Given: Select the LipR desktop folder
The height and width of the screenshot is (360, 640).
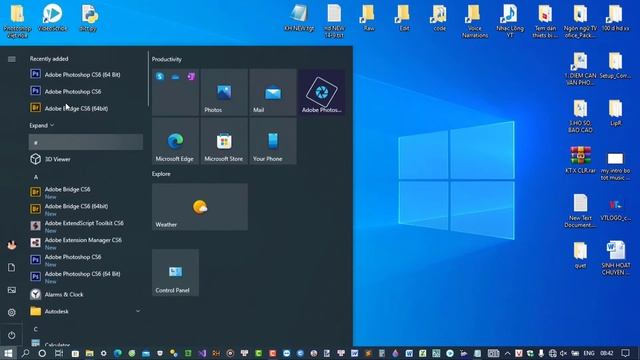Looking at the screenshot, I should pos(616,113).
